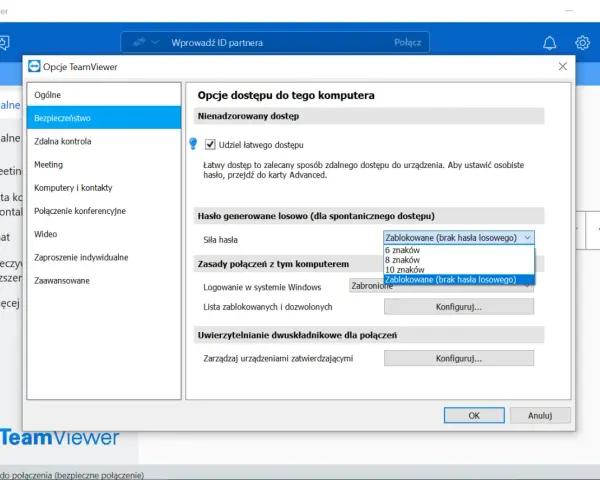
Task: Click the lightbulb hint icon
Action: pyautogui.click(x=193, y=144)
